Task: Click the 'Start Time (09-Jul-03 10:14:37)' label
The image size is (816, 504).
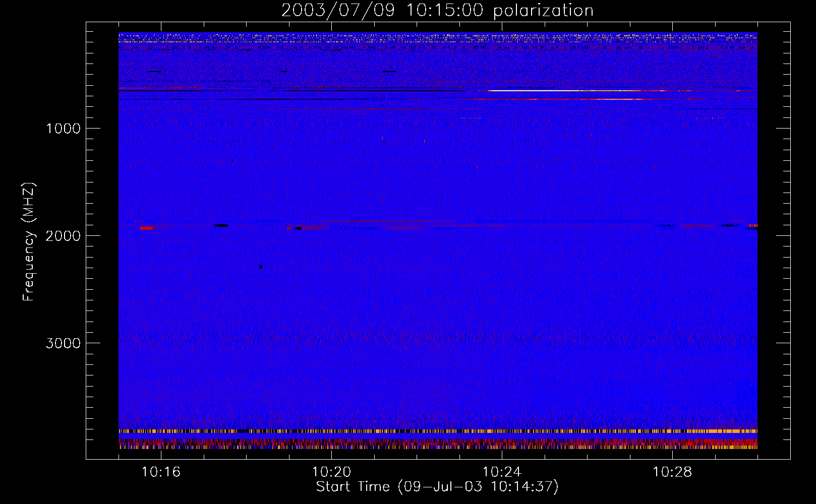Action: 437,487
